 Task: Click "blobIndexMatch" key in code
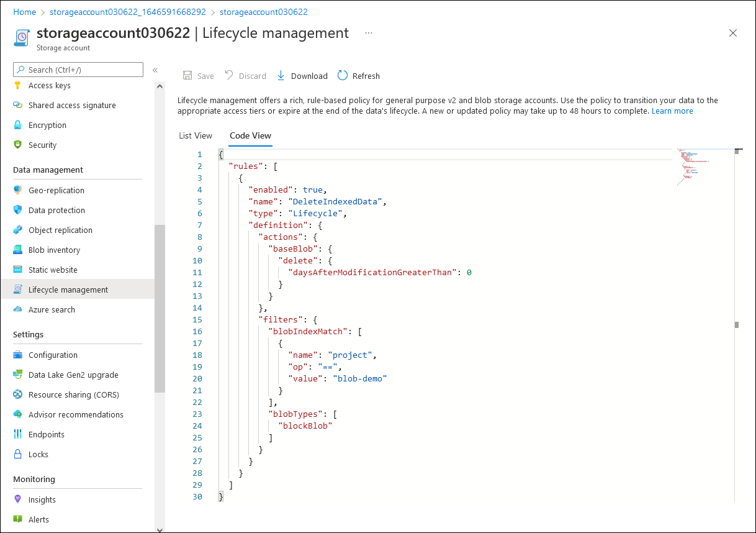tap(308, 332)
